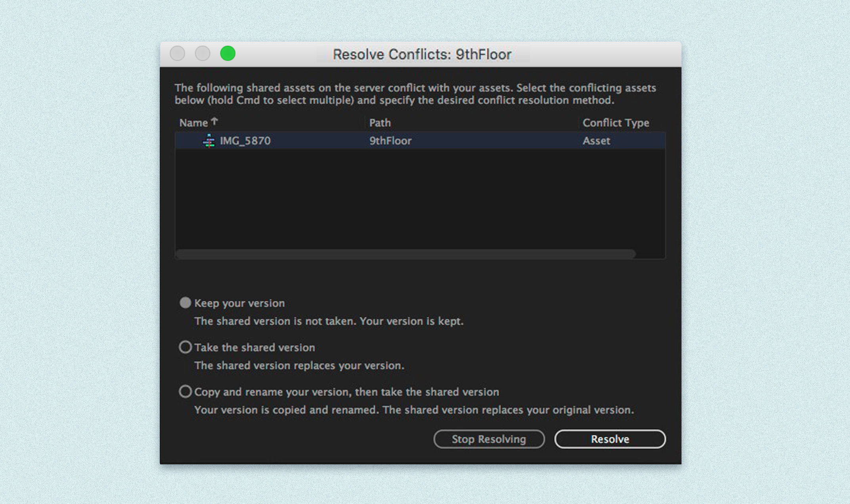
Task: Select Copy and rename your version option
Action: tap(185, 391)
